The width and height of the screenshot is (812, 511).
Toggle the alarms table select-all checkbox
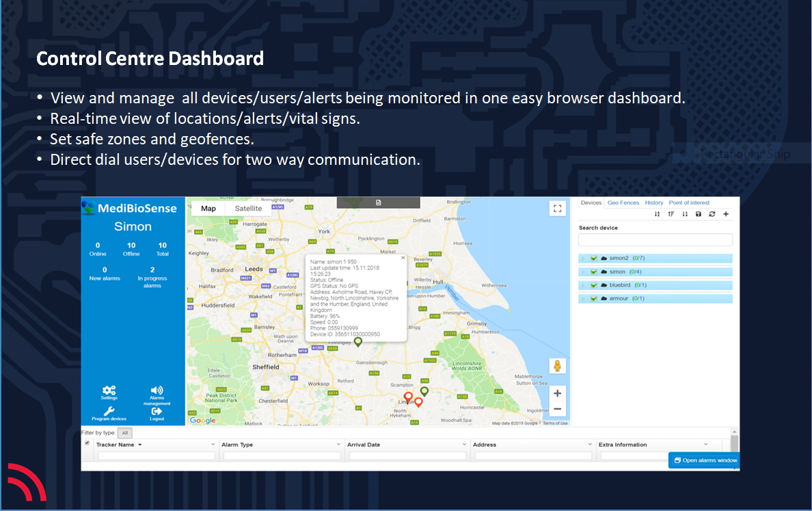(x=87, y=443)
